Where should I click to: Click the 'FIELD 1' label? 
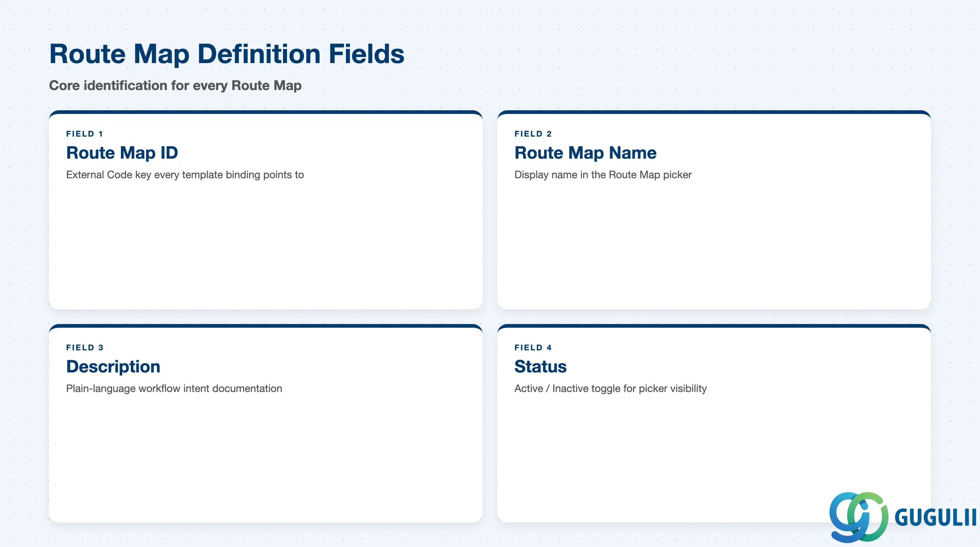click(85, 134)
